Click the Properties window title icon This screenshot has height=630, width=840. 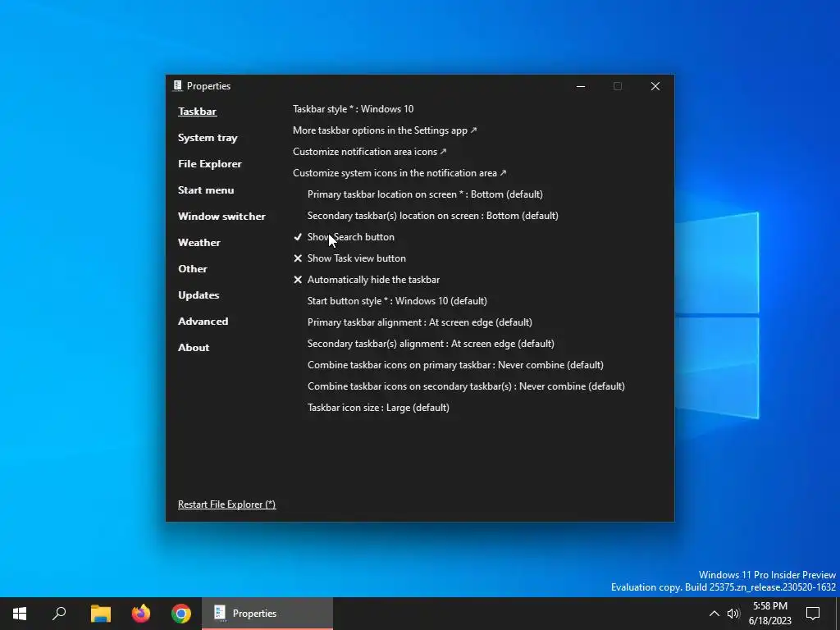tap(178, 85)
